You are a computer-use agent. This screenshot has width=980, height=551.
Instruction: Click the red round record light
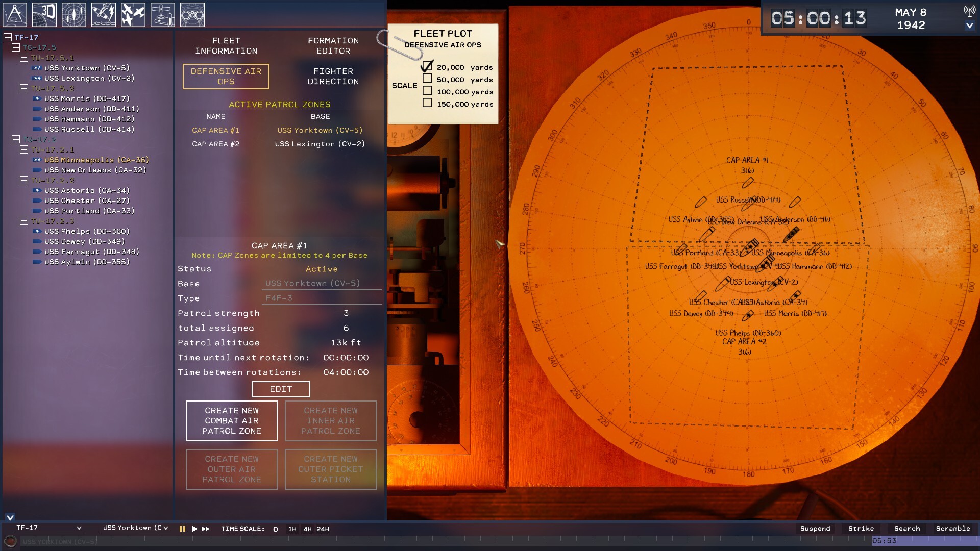[x=10, y=541]
